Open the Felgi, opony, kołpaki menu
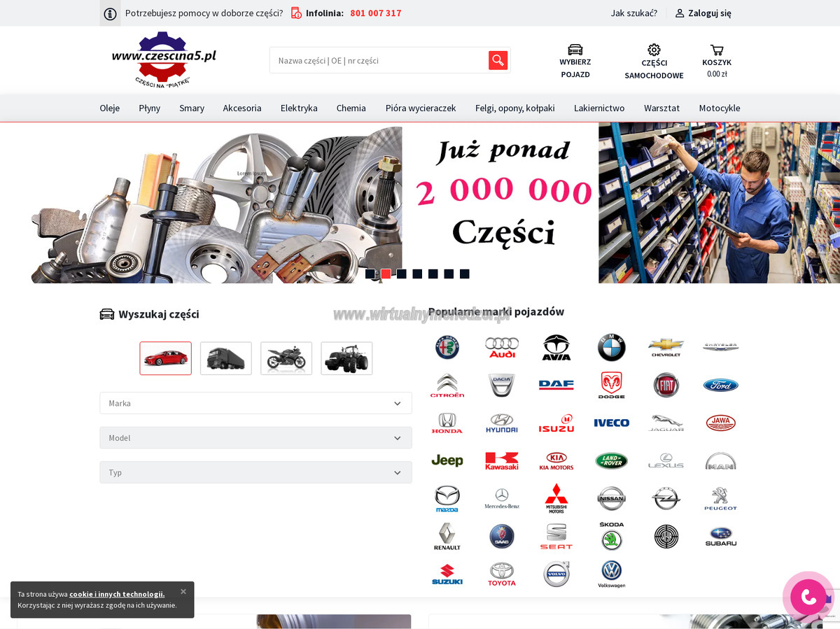 515,108
